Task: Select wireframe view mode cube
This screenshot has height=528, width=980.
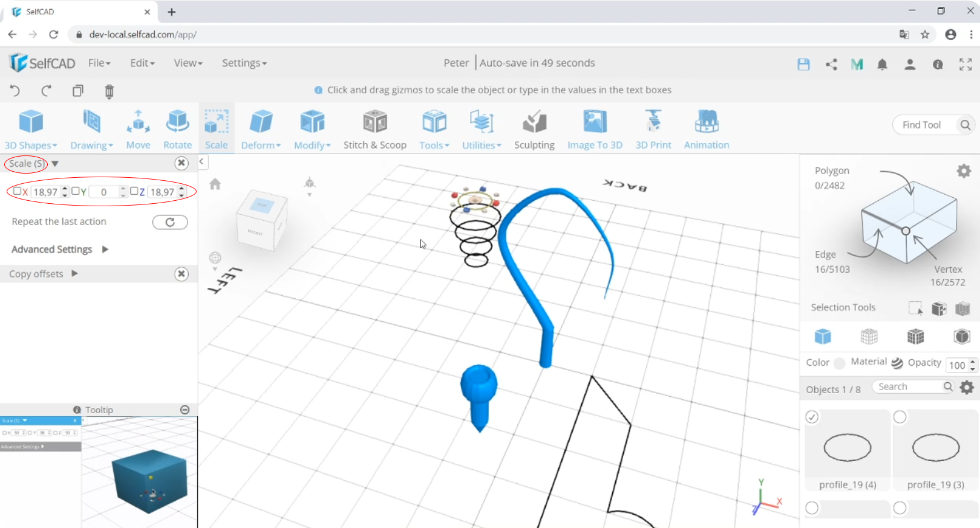Action: coord(869,336)
